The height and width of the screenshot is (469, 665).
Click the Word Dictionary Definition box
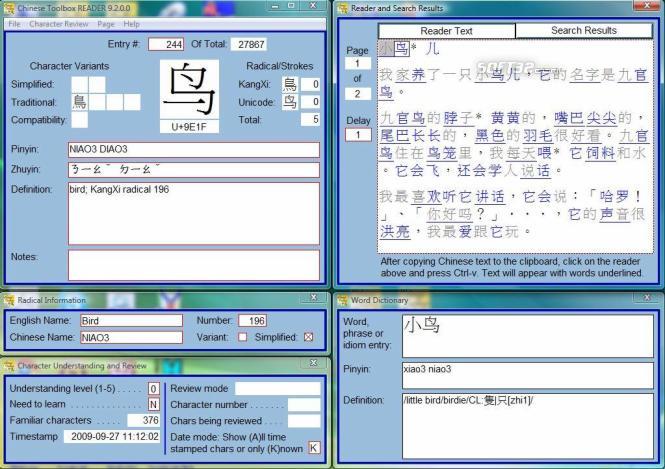point(528,426)
